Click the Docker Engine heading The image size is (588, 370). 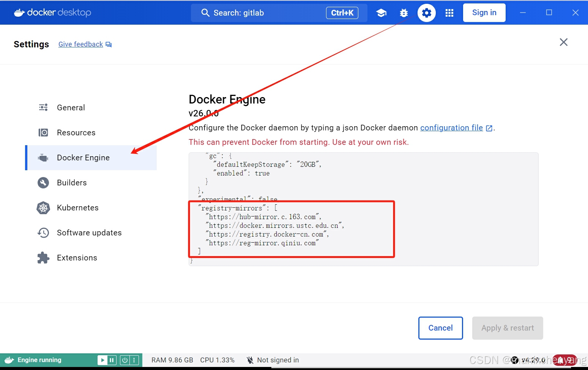click(227, 99)
